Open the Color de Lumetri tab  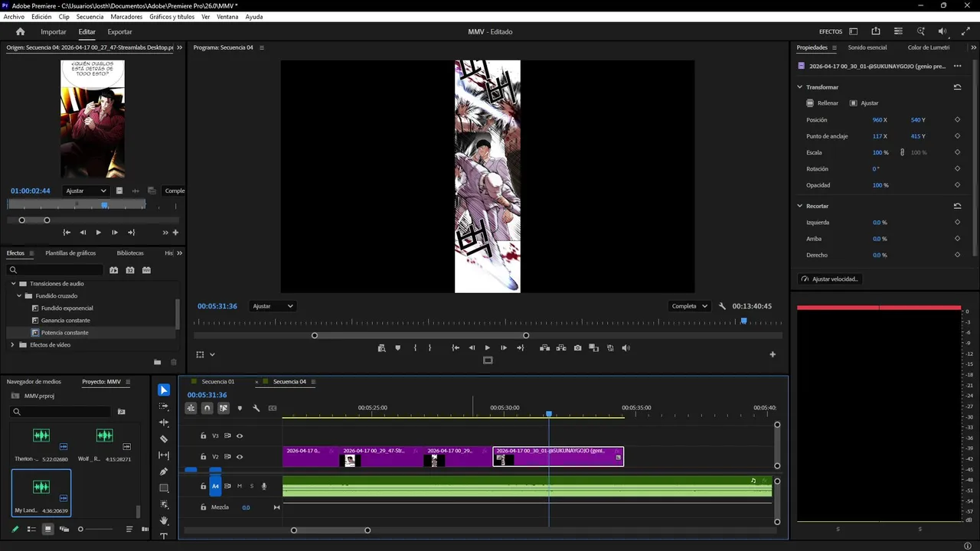coord(929,47)
